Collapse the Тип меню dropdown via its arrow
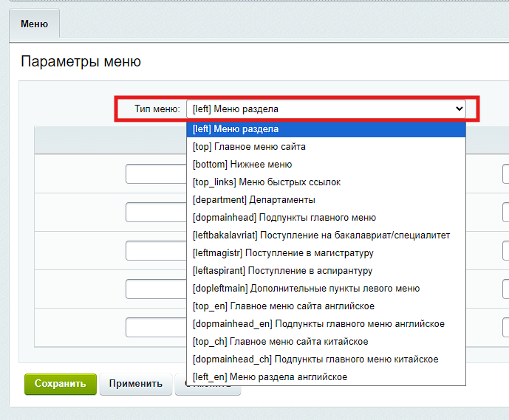This screenshot has height=420, width=509. click(x=459, y=109)
